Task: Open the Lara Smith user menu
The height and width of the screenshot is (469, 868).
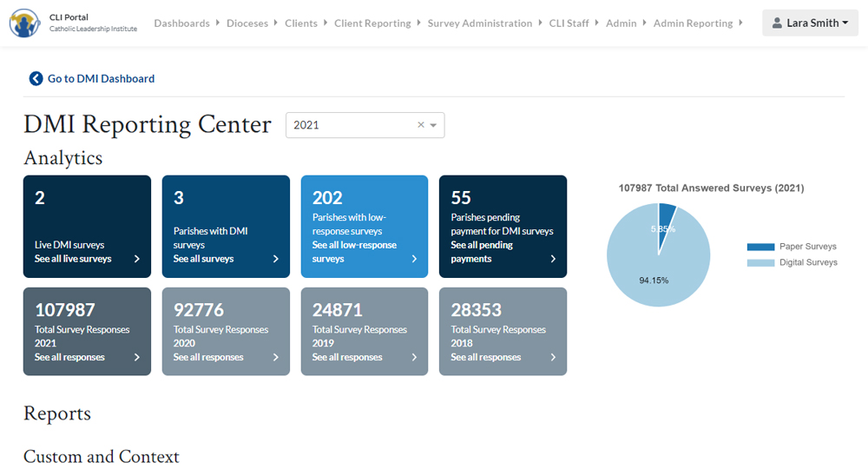Action: 810,23
